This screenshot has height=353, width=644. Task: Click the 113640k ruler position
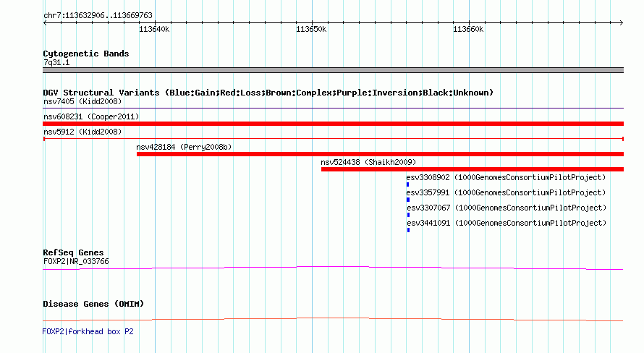154,29
